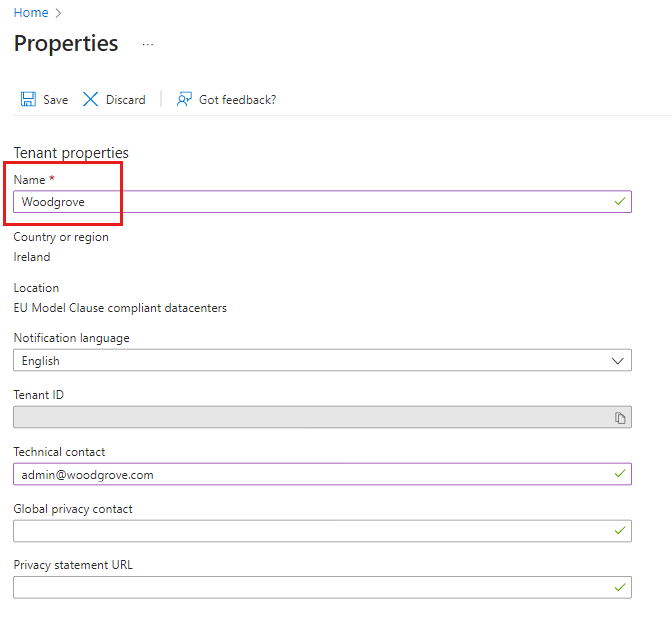
Task: Focus the Privacy statement URL field
Action: click(300, 588)
